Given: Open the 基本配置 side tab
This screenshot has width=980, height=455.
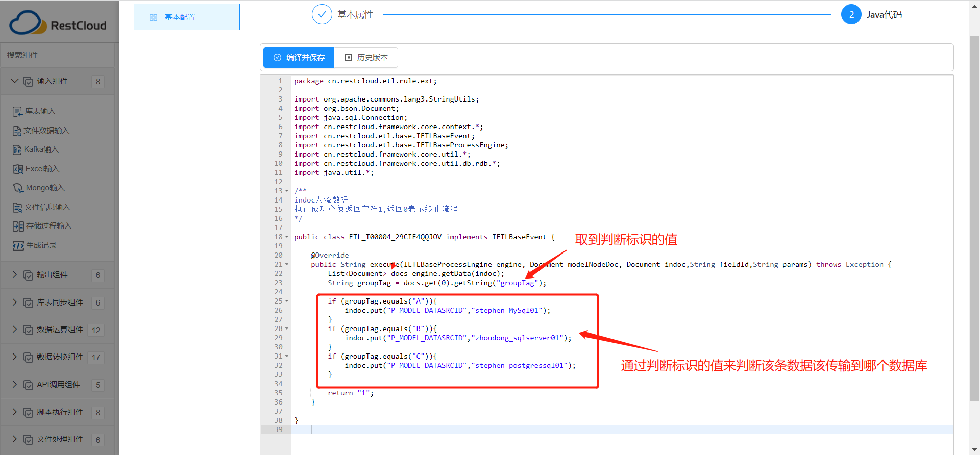Looking at the screenshot, I should [x=187, y=17].
